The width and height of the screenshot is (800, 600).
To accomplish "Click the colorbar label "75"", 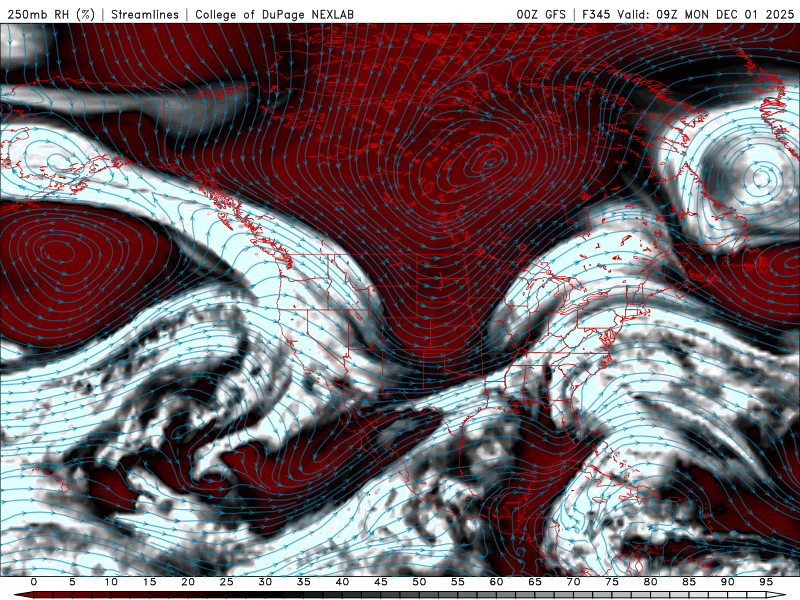I will 612,582.
